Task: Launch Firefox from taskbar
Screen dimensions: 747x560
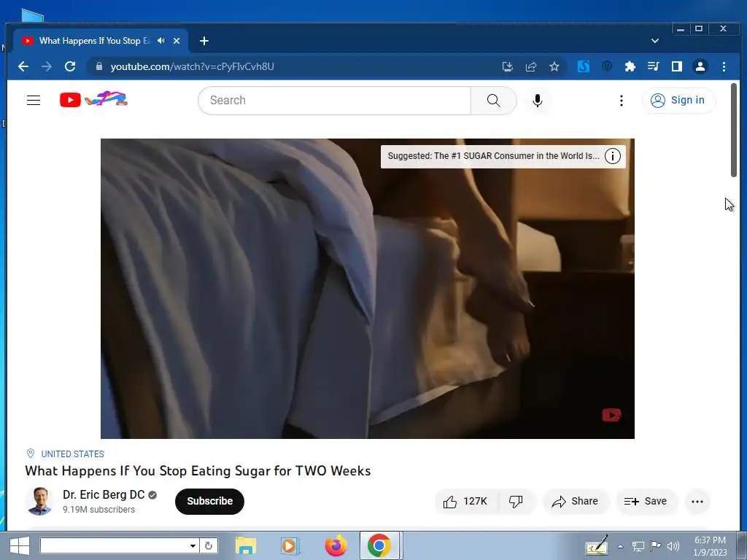Action: click(x=336, y=545)
